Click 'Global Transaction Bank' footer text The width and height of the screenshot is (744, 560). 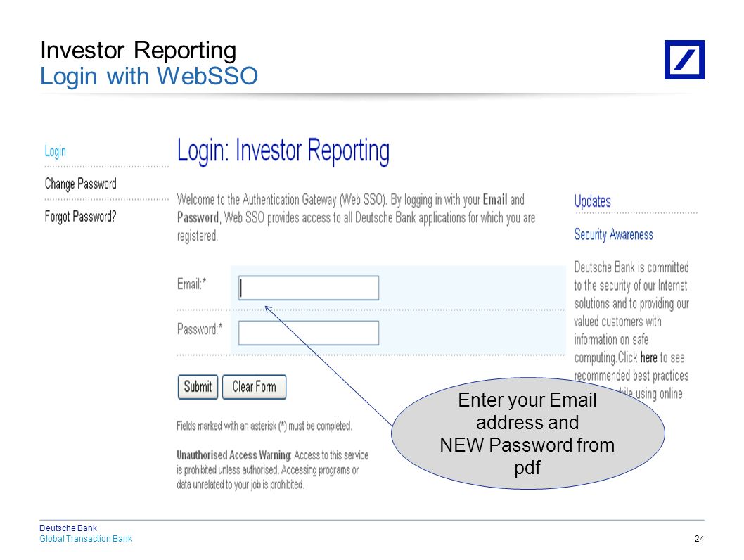pos(86,539)
